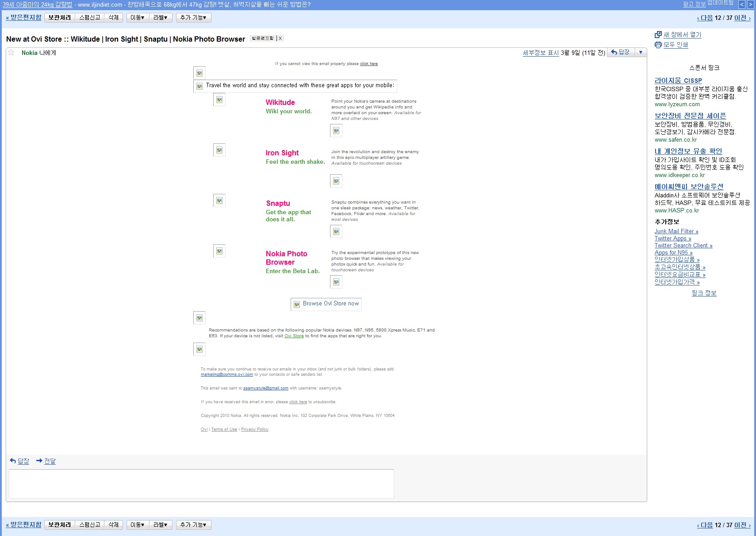Click the image placeholder below Photo Browser description
Viewport: 756px width, 536px height.
336,282
